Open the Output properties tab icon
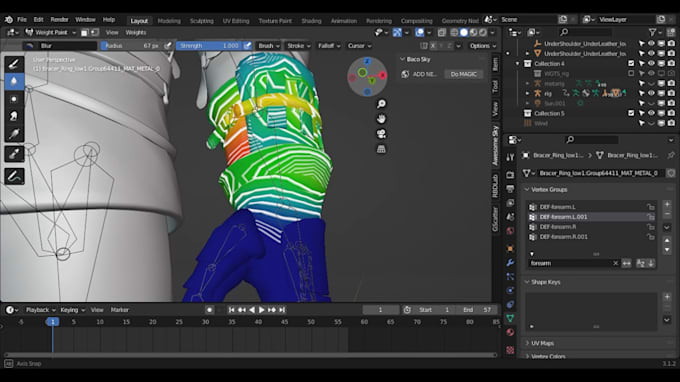This screenshot has width=680, height=382. [x=510, y=189]
